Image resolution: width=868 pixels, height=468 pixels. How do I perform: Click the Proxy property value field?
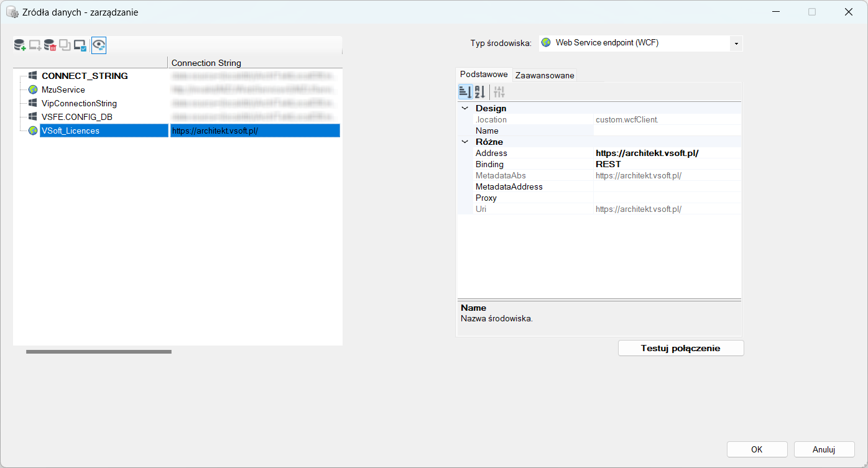667,198
